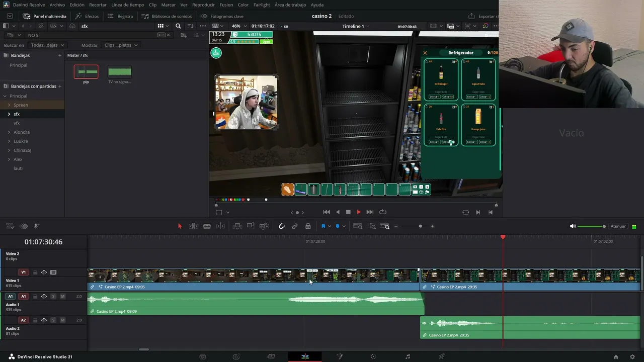Select the arrow selection mode tool
Image resolution: width=644 pixels, height=362 pixels.
click(x=180, y=226)
